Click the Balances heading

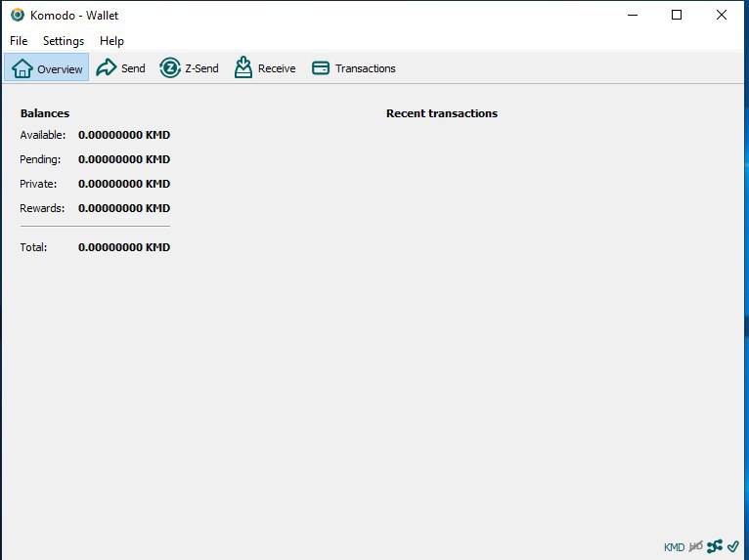coord(45,113)
